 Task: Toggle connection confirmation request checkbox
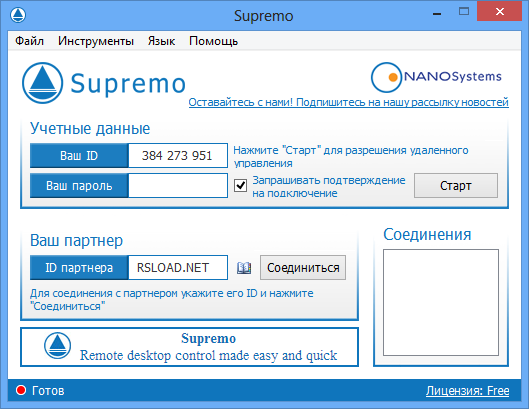pyautogui.click(x=240, y=186)
